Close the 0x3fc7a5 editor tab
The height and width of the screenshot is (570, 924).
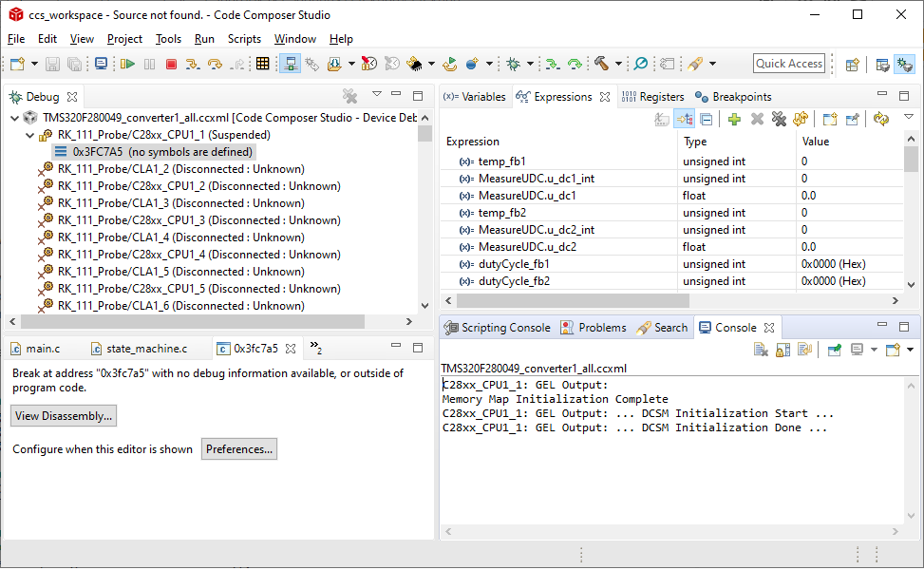[291, 349]
